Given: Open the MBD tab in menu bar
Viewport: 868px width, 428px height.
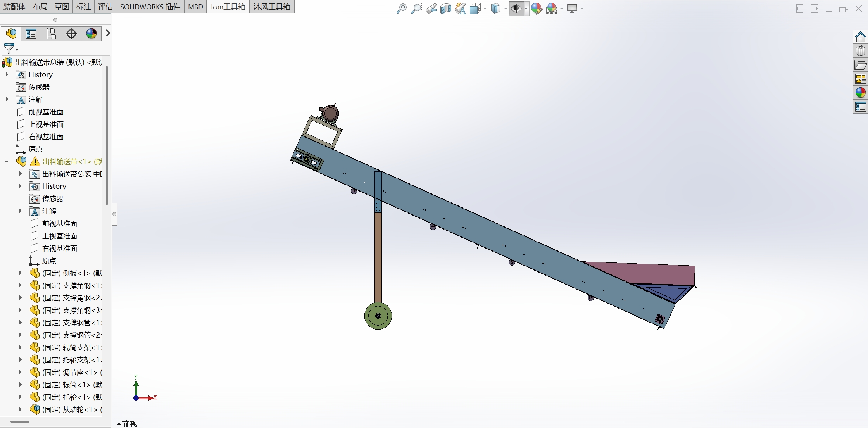Looking at the screenshot, I should [195, 7].
